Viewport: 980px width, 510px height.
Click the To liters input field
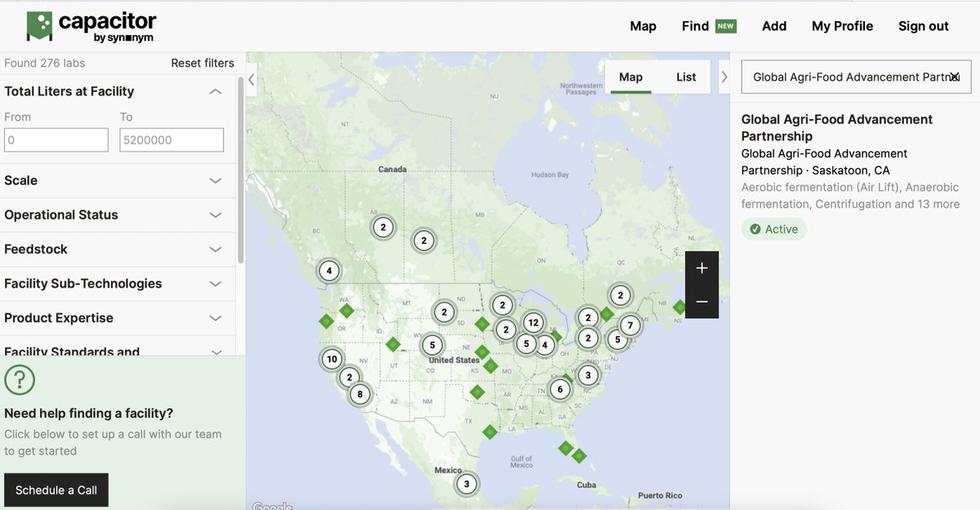click(171, 140)
